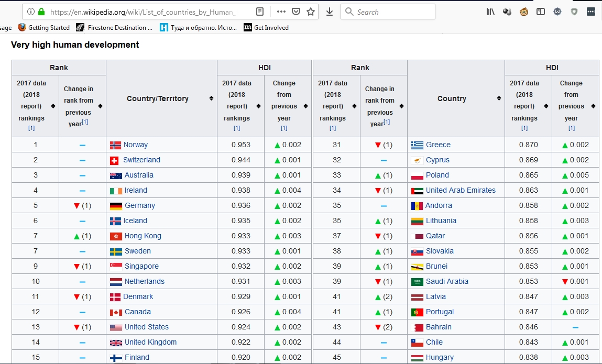Viewport: 602px width, 364px height.
Task: Open the Saudi Arabia link
Action: [447, 281]
